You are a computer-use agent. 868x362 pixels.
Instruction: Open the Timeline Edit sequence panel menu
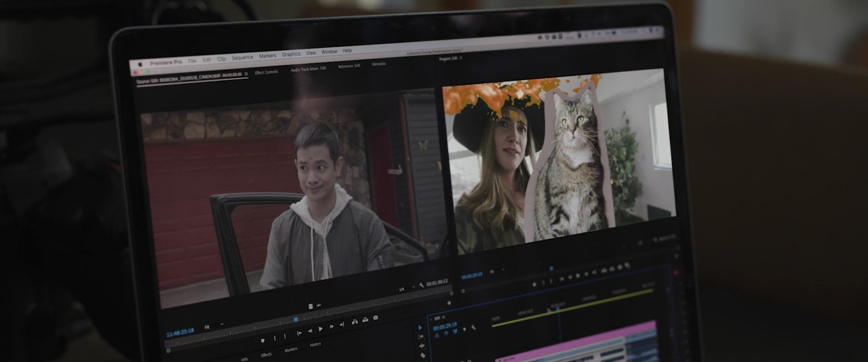[443, 317]
